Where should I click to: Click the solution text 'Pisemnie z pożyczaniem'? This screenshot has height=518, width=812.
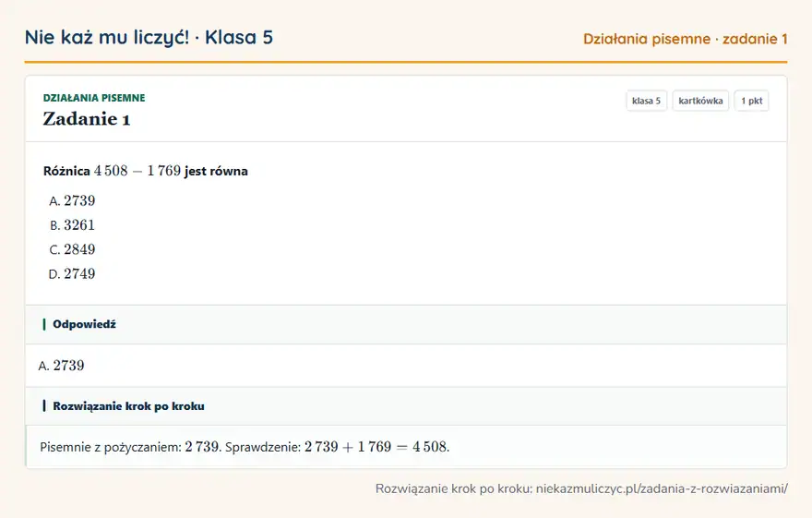point(110,447)
